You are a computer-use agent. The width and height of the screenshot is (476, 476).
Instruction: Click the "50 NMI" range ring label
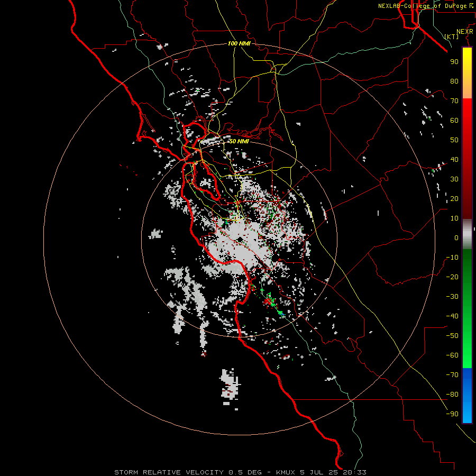(x=239, y=141)
